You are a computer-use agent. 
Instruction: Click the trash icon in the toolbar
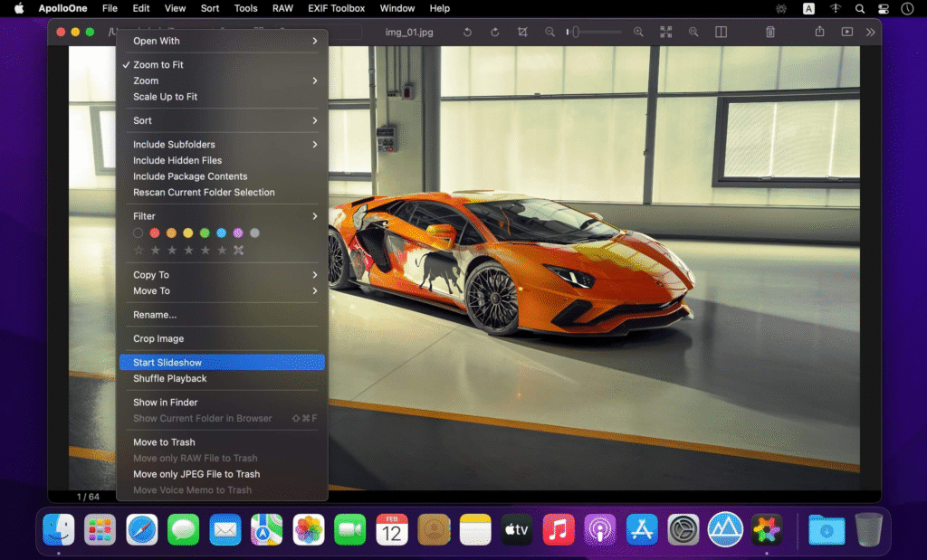[x=770, y=32]
